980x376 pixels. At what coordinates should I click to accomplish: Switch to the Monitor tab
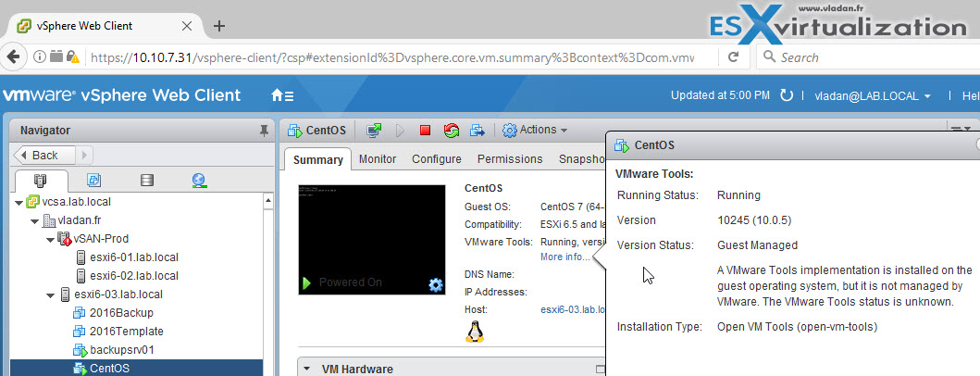[x=378, y=159]
